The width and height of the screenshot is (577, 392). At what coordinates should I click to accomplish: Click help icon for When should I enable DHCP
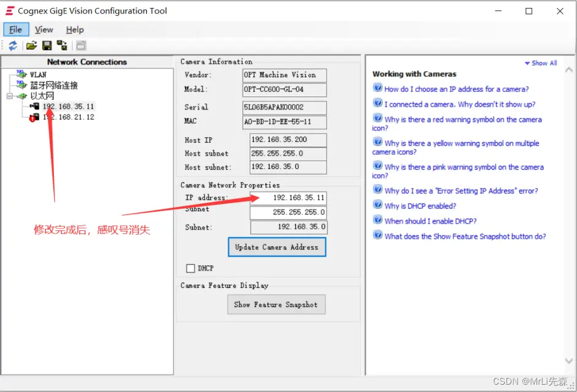[x=377, y=220]
